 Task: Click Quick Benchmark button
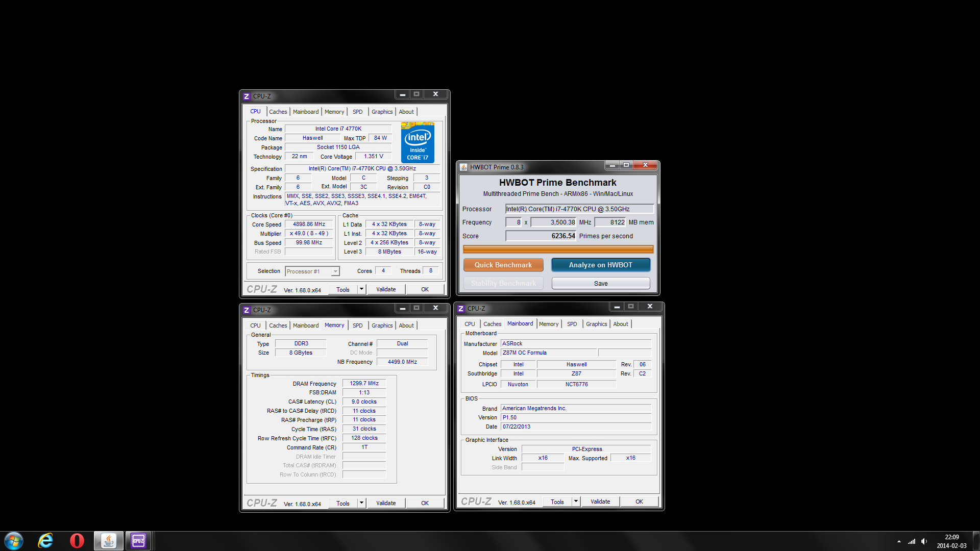tap(503, 265)
